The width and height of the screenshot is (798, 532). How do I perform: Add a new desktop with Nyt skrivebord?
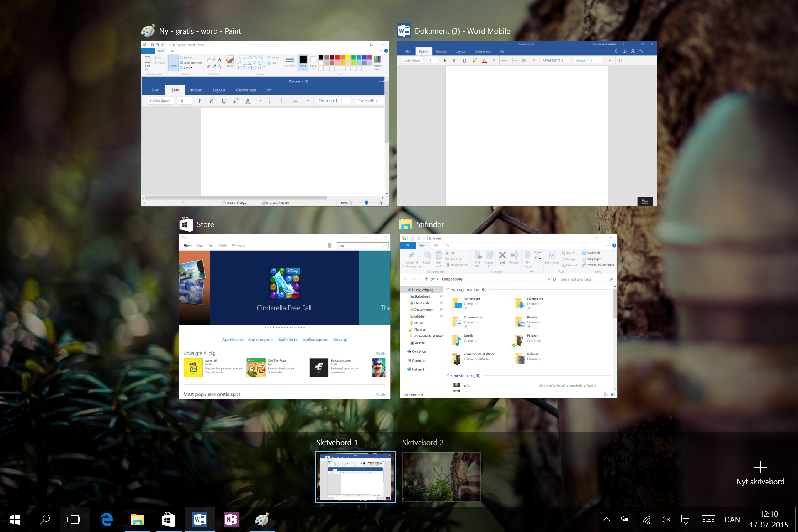[760, 473]
